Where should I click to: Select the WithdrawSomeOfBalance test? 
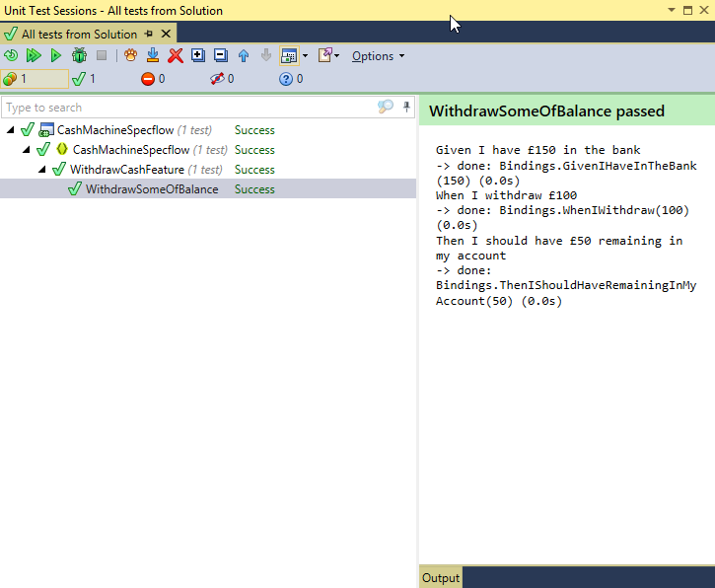point(151,189)
